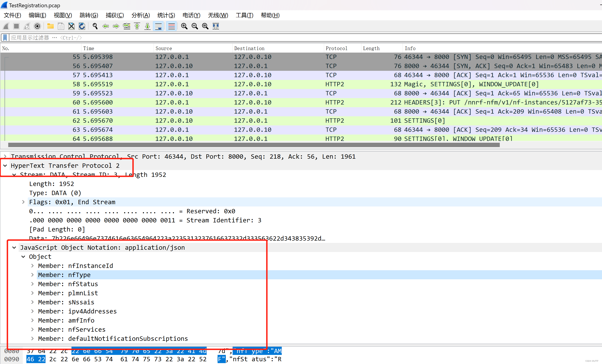Image resolution: width=602 pixels, height=364 pixels.
Task: Click the open capture file folder icon
Action: click(50, 26)
